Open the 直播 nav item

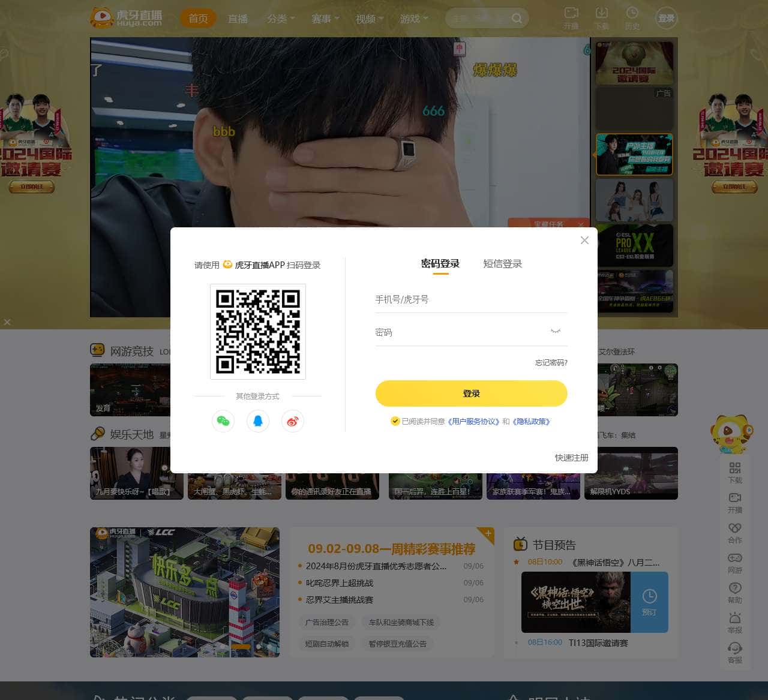pos(238,19)
